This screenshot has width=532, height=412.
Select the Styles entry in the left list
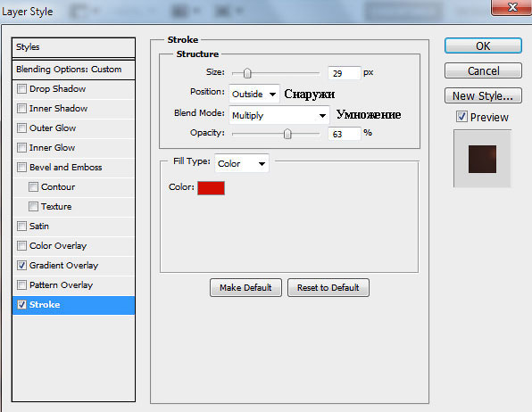(73, 47)
